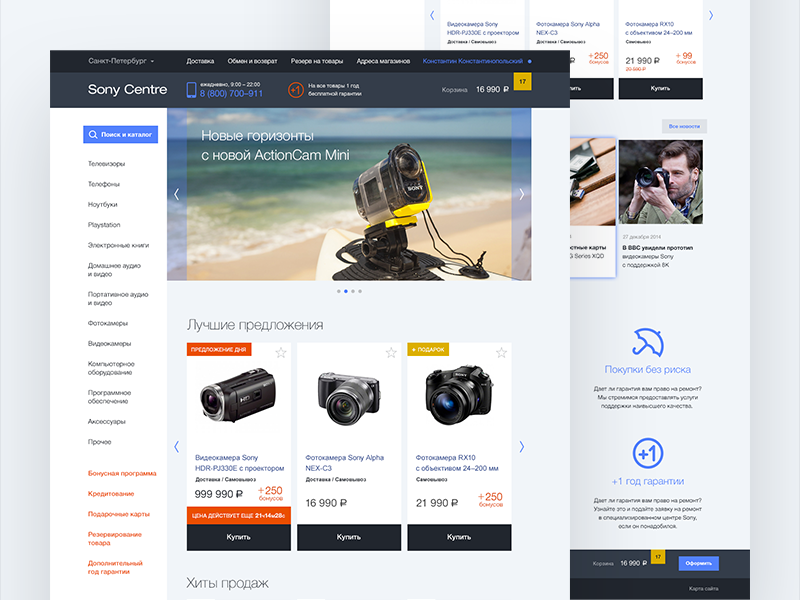The image size is (800, 600).
Task: Click the yellow 17 badge in the bottom cart bar
Action: [x=658, y=557]
